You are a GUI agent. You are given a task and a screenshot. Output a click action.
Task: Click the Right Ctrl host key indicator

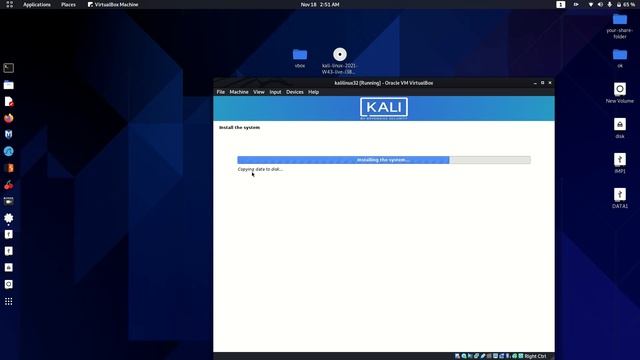point(535,356)
